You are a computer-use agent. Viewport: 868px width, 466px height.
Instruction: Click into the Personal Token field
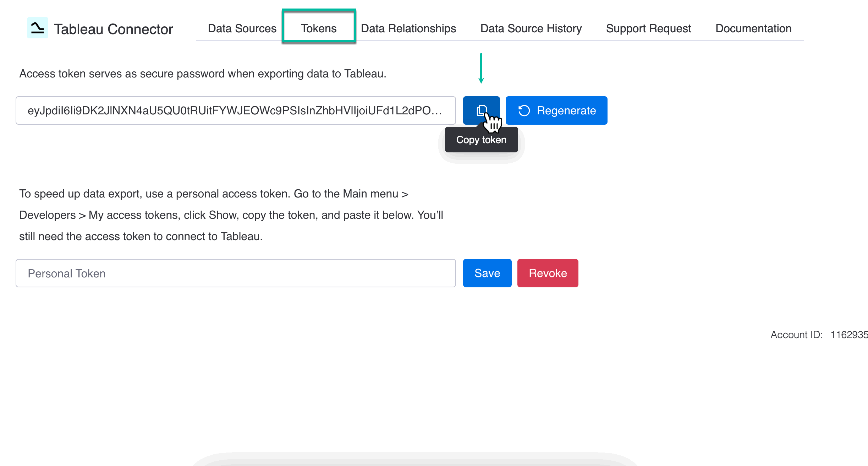click(x=235, y=273)
